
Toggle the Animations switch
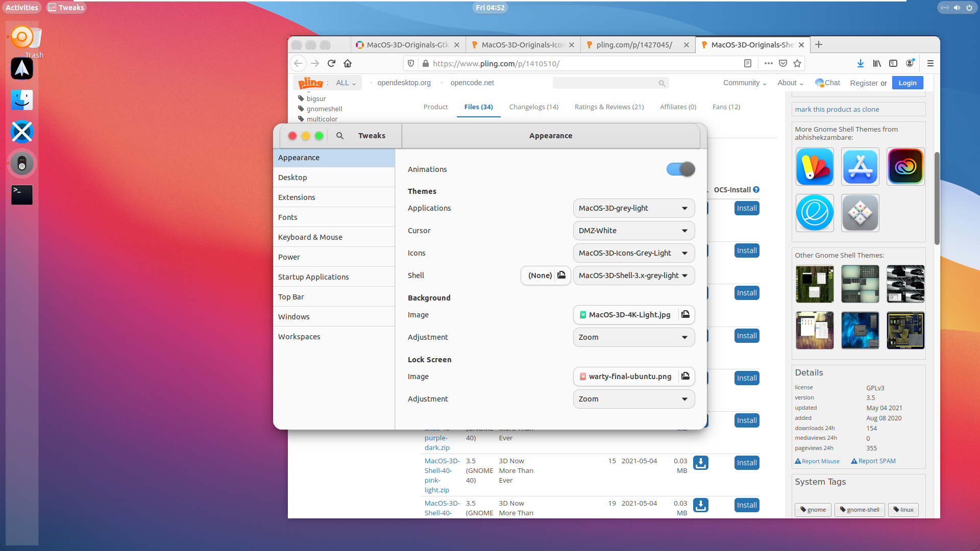(680, 169)
